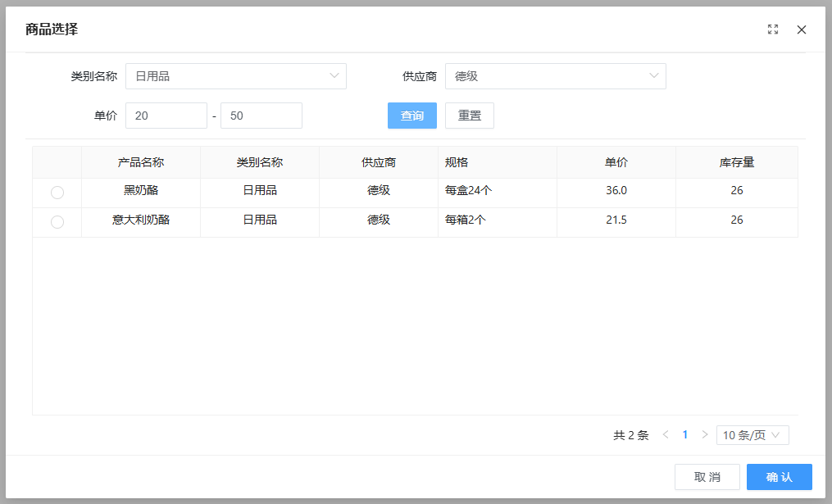832x504 pixels.
Task: Select the 意大利奶酪 radio button
Action: point(57,222)
